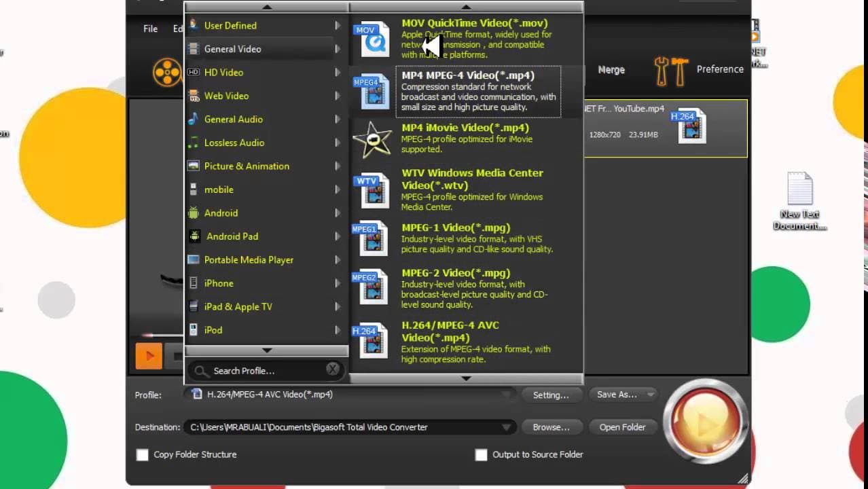Open the Destination path dropdown arrow
Image resolution: width=868 pixels, height=489 pixels.
(x=506, y=427)
